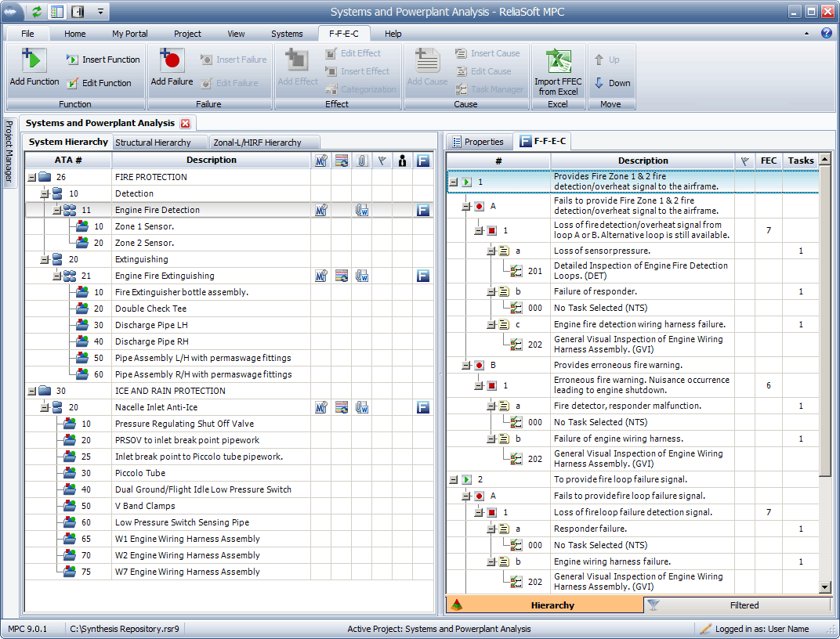This screenshot has height=639, width=840.
Task: Click the filter funnel column header in the F-F-E-C panel
Action: tap(744, 161)
